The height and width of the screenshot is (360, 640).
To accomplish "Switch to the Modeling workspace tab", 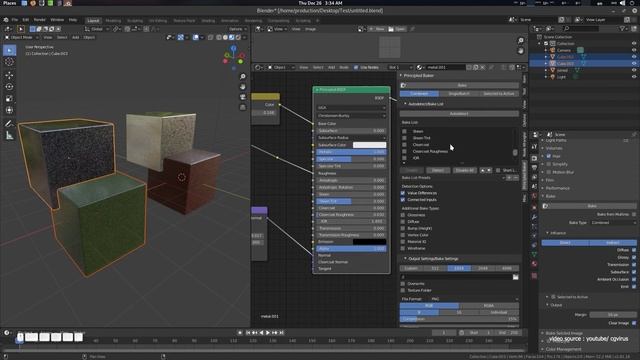I will pyautogui.click(x=113, y=20).
